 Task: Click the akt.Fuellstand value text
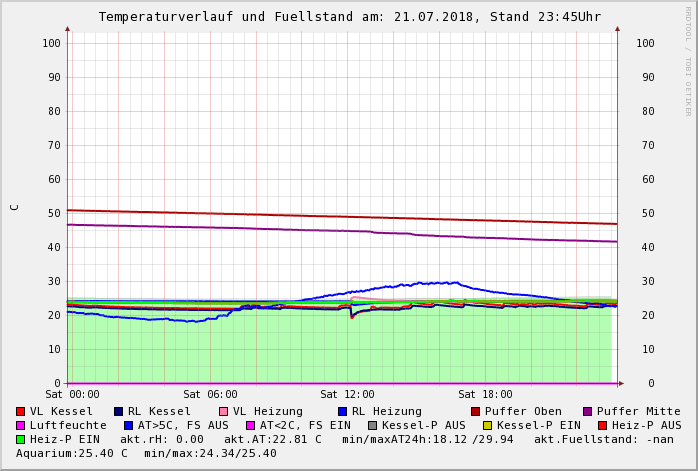(603, 439)
